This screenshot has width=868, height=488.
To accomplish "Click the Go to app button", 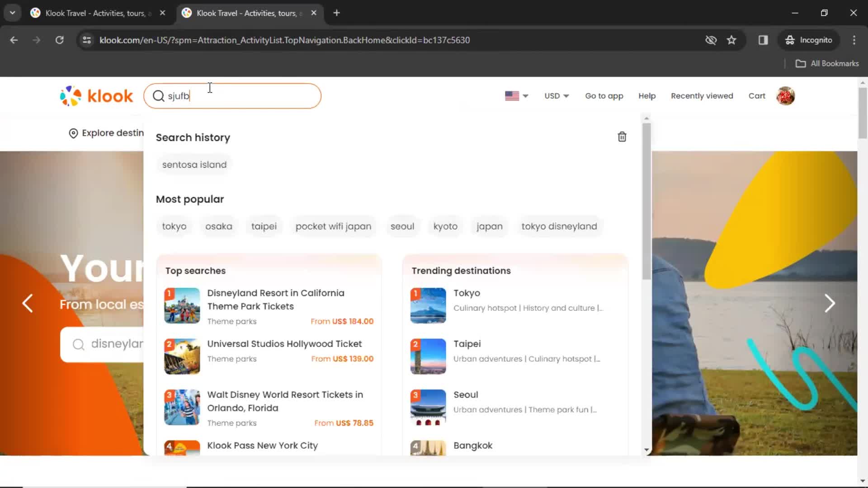I will pos(604,95).
